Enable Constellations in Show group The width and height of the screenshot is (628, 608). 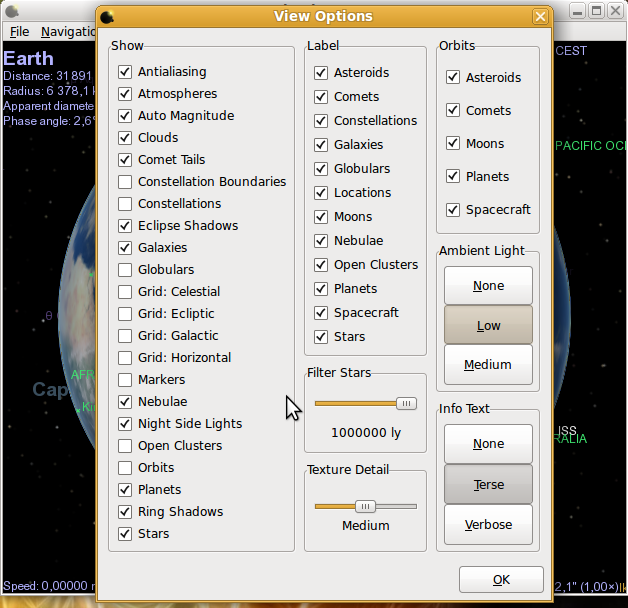[x=125, y=204]
